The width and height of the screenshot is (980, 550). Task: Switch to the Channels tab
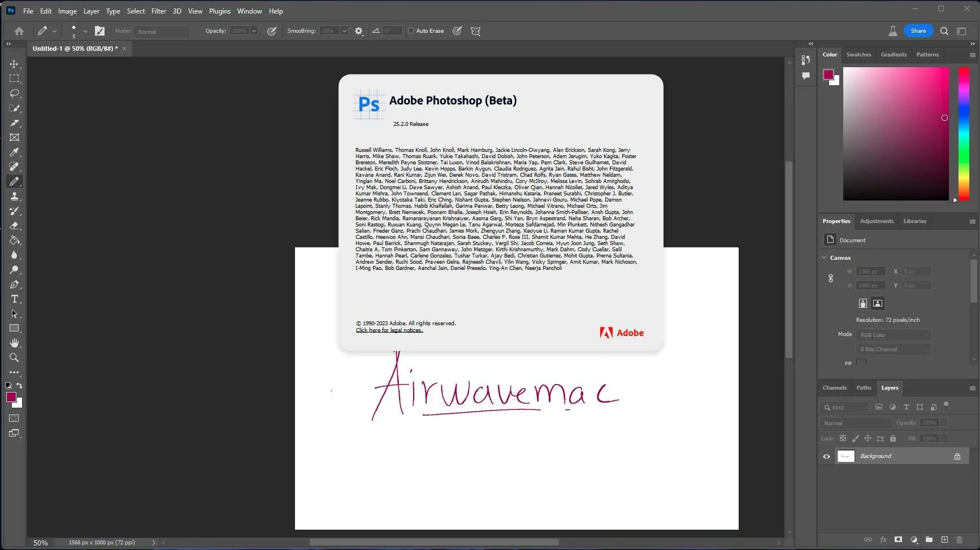(834, 388)
